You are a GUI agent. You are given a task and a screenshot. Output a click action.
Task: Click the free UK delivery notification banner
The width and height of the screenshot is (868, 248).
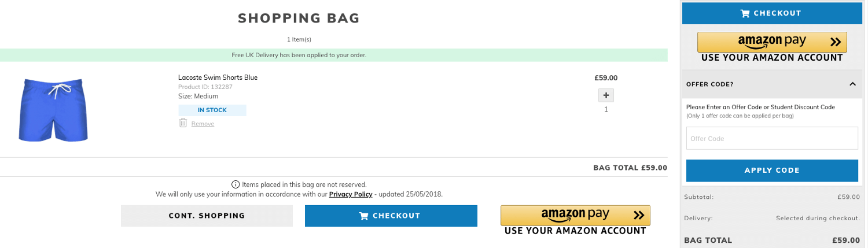333,55
